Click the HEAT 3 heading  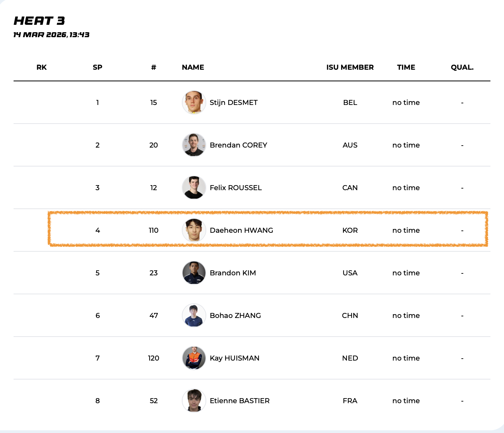[39, 21]
